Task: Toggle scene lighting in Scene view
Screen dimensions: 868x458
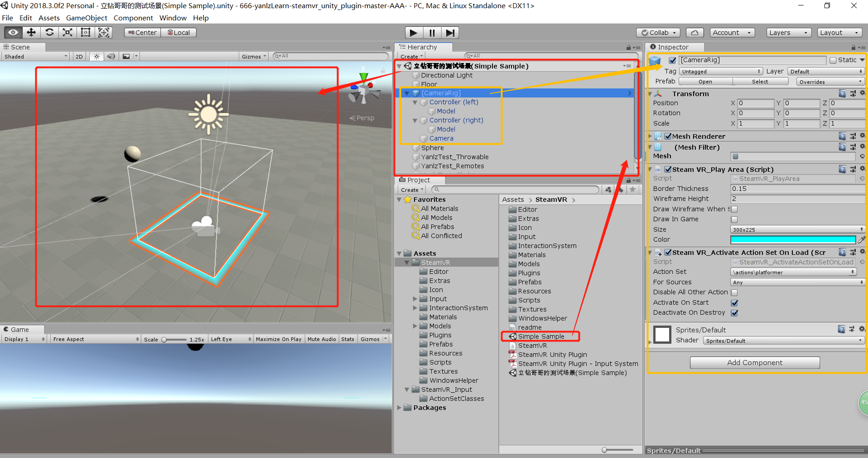Action: coord(96,56)
